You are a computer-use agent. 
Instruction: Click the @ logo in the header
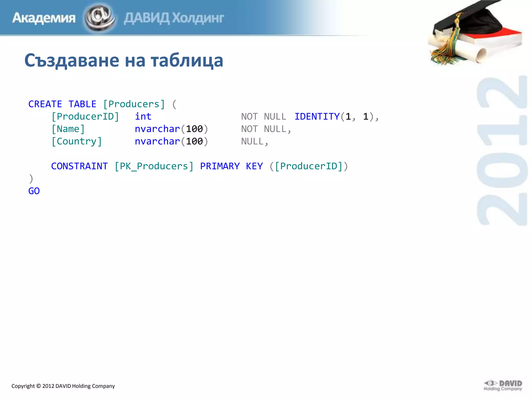(100, 18)
